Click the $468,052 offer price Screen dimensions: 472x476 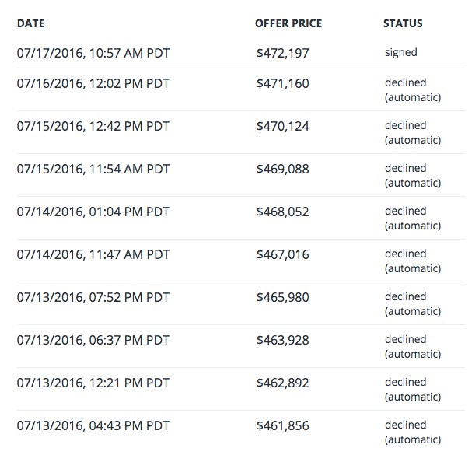281,211
